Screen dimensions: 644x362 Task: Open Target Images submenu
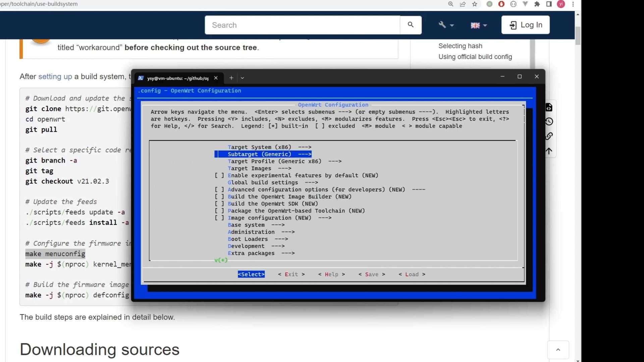259,168
